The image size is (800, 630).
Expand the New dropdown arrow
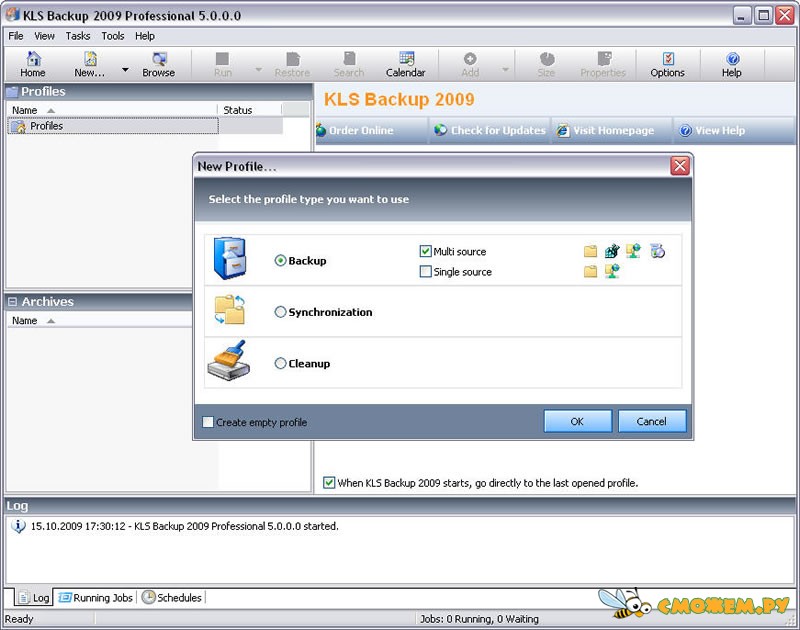point(125,70)
